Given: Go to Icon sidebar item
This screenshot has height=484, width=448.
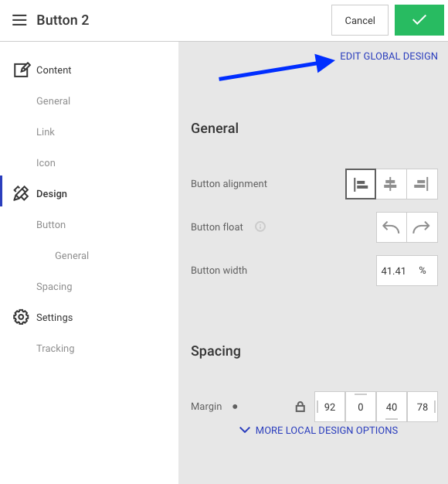Looking at the screenshot, I should point(46,162).
